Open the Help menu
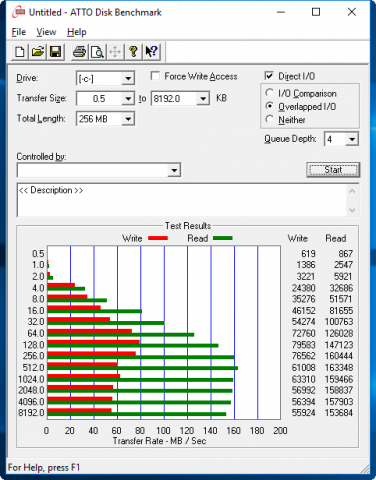This screenshot has height=480, width=376. coord(77,32)
